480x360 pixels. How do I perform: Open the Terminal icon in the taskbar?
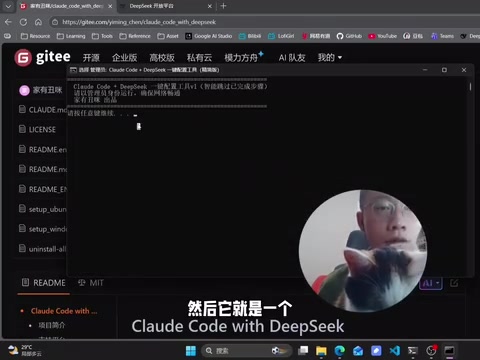413,351
